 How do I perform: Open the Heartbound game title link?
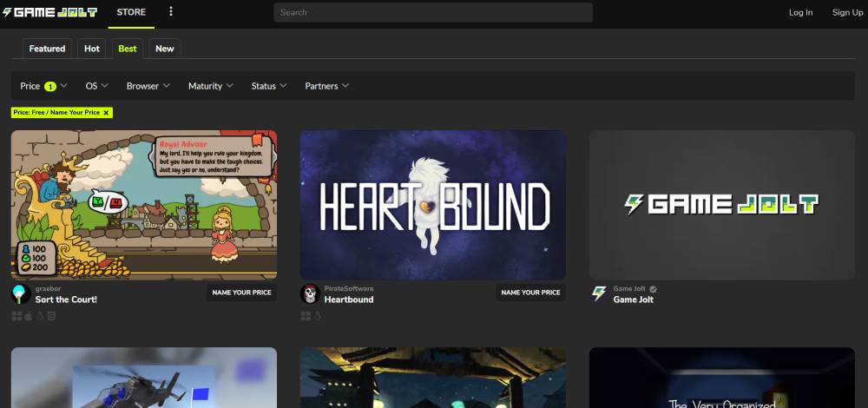click(349, 299)
